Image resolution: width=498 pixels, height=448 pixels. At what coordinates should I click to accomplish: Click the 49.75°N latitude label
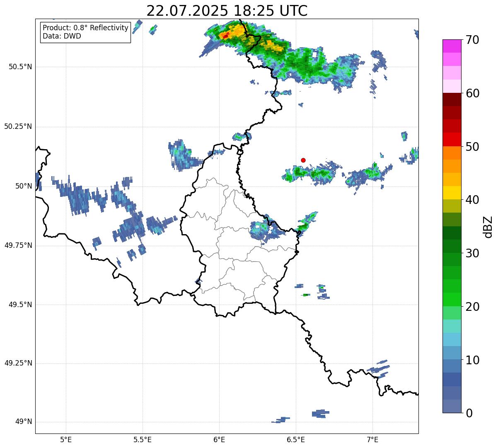18,245
